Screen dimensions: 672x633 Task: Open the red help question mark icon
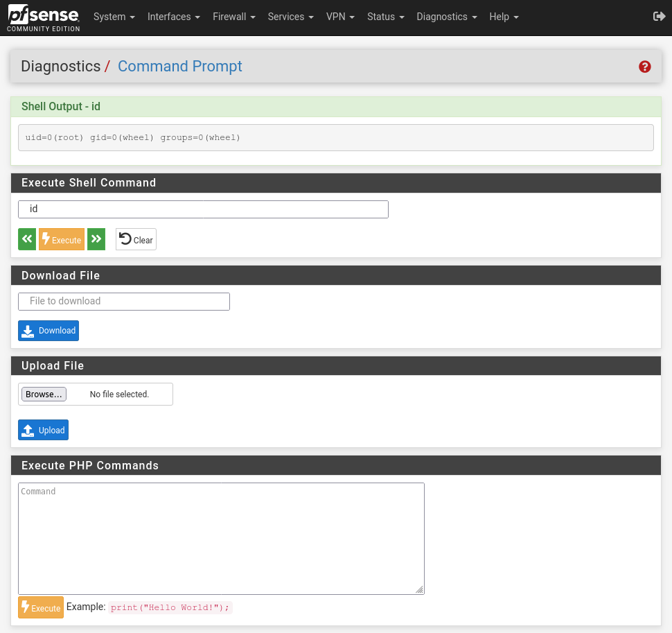[644, 67]
